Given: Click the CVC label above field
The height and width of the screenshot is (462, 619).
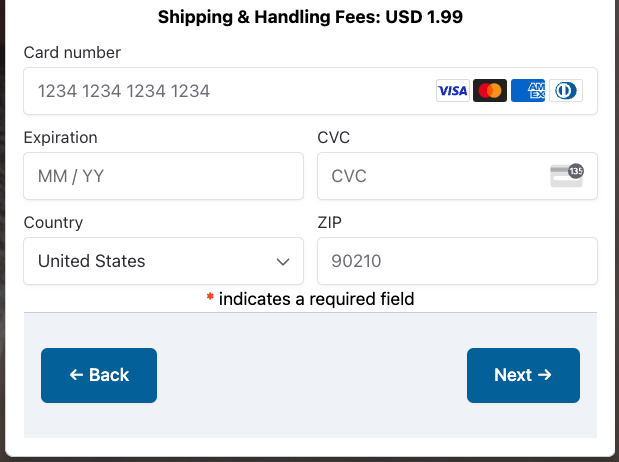Looking at the screenshot, I should 334,138.
